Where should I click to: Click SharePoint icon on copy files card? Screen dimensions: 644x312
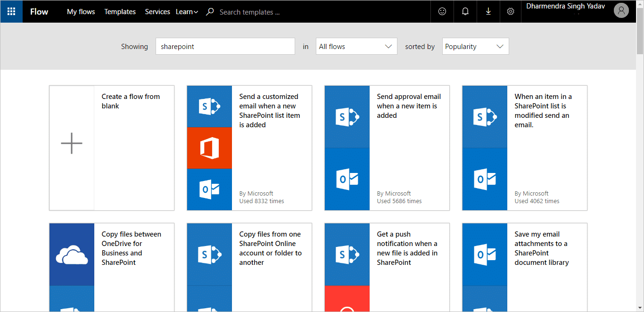pos(209,255)
